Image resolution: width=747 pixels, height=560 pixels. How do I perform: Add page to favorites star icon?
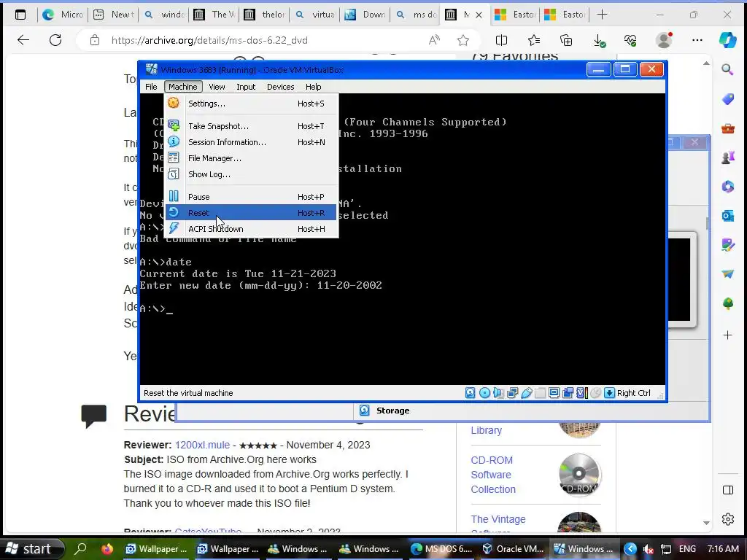(x=463, y=40)
